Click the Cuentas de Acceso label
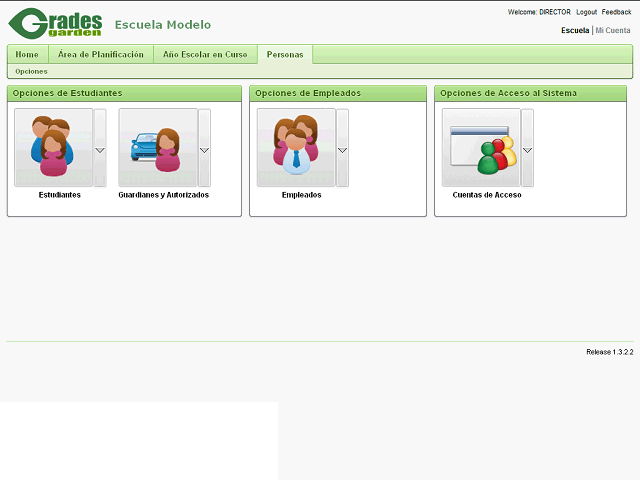The height and width of the screenshot is (480, 640). tap(487, 195)
